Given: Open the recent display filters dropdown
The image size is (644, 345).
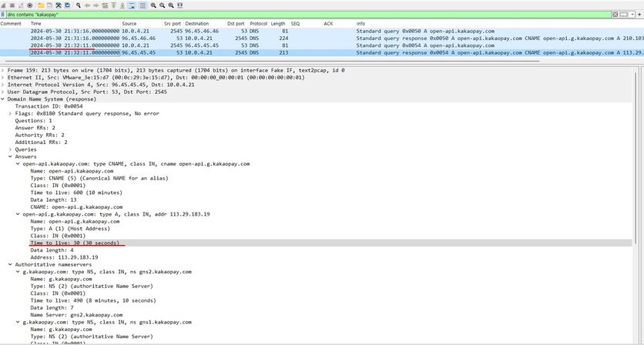Looking at the screenshot, I should [632, 15].
